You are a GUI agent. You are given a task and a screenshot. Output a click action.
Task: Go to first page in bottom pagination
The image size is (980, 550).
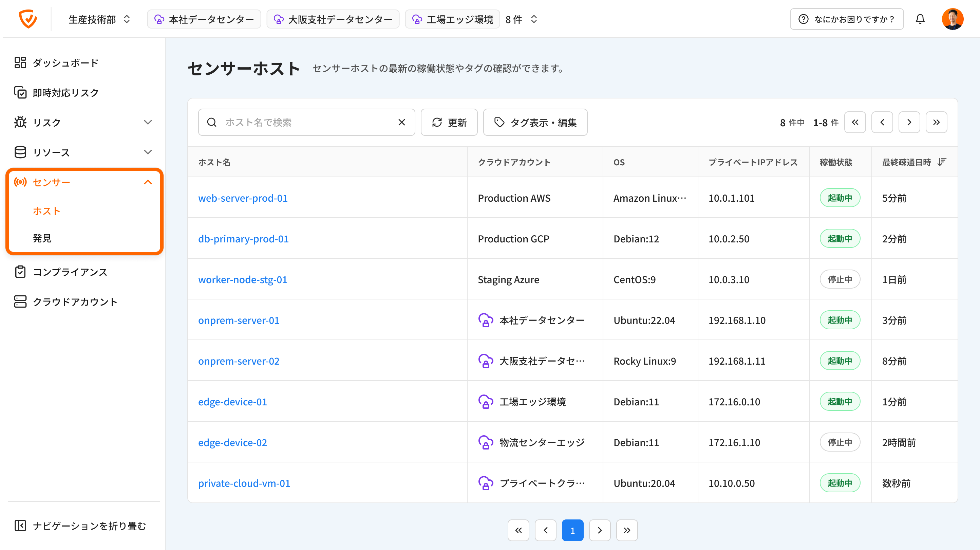(518, 530)
